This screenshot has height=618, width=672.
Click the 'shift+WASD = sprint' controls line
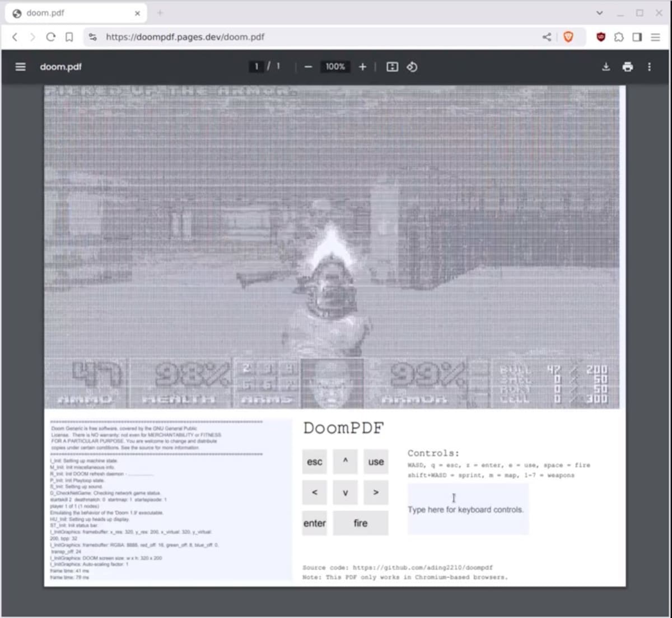point(491,475)
